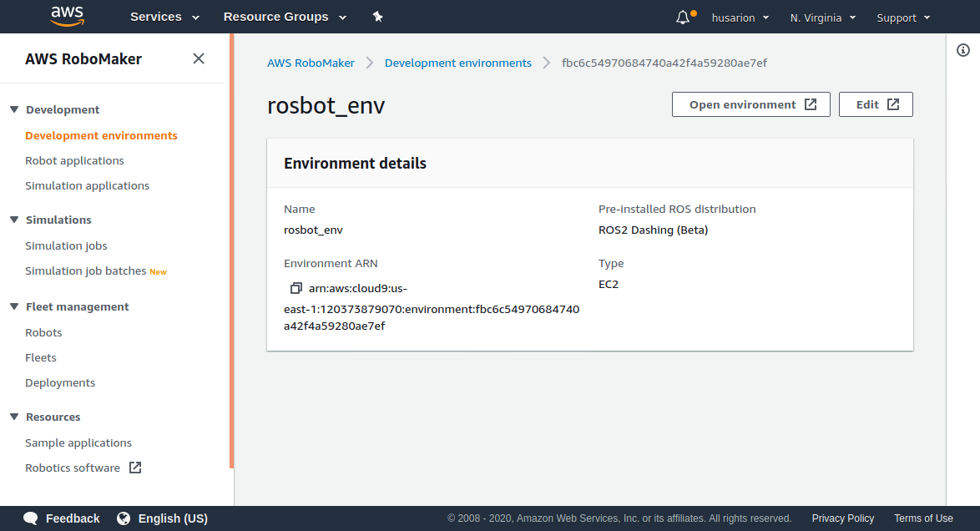Click the Feedback speech bubble icon

pyautogui.click(x=31, y=518)
